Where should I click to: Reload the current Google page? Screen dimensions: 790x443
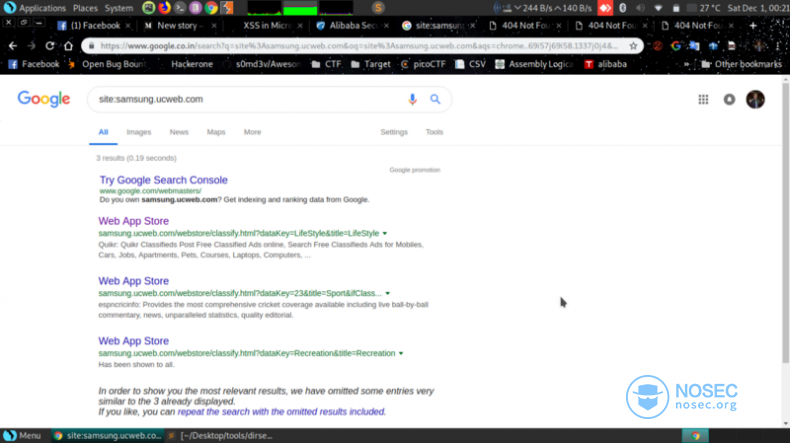[x=49, y=46]
